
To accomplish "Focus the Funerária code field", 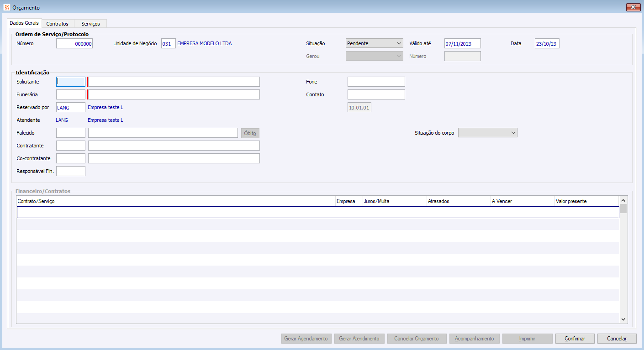I will coord(71,94).
